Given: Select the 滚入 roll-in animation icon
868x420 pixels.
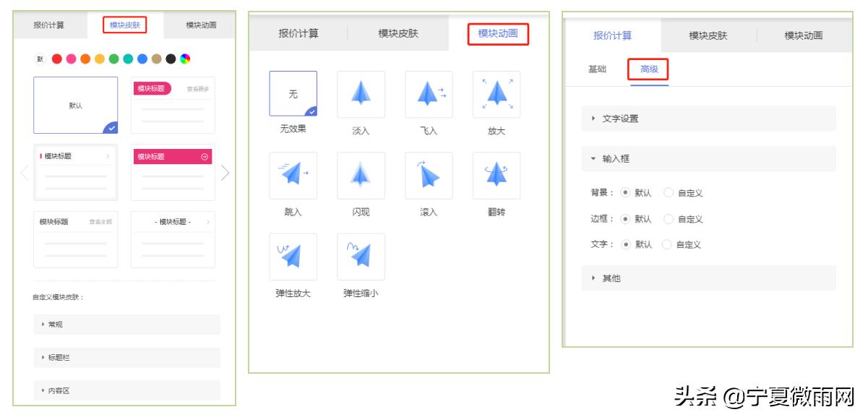Looking at the screenshot, I should 429,175.
